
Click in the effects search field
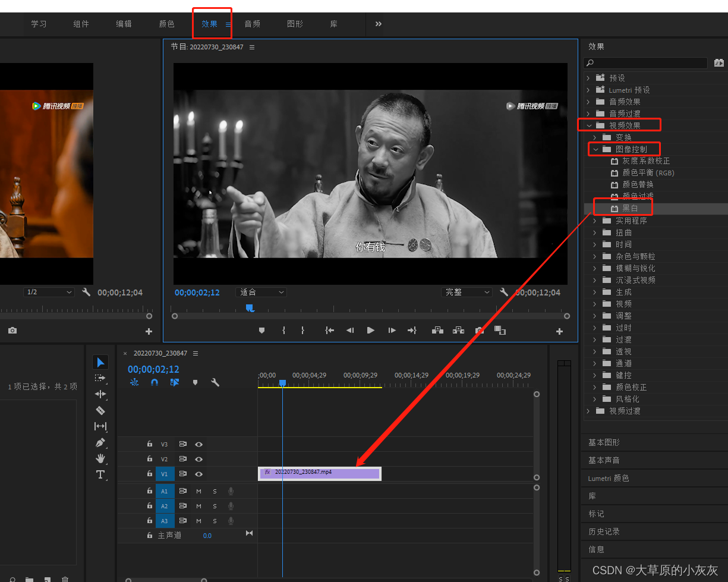(646, 62)
